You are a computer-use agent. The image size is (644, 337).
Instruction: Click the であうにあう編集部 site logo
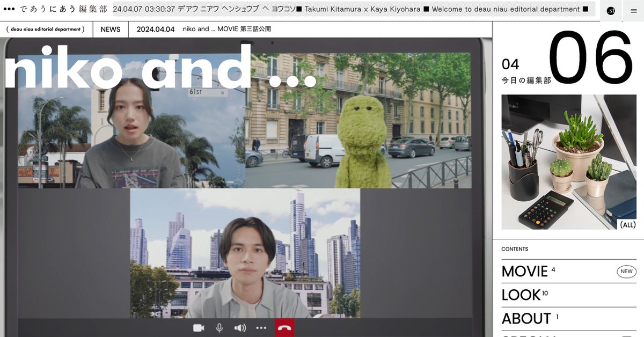(x=63, y=10)
